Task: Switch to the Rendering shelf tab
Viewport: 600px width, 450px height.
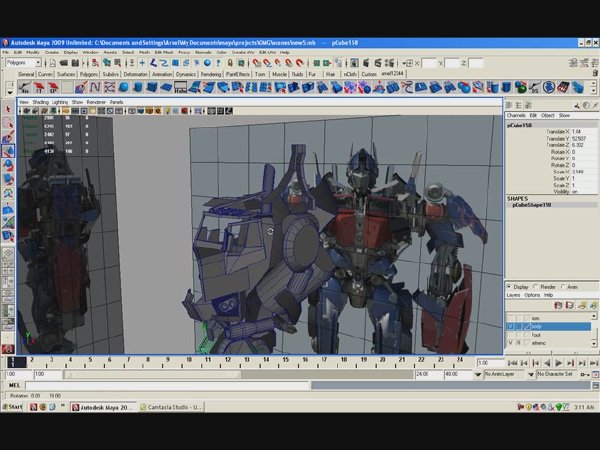Action: tap(211, 74)
